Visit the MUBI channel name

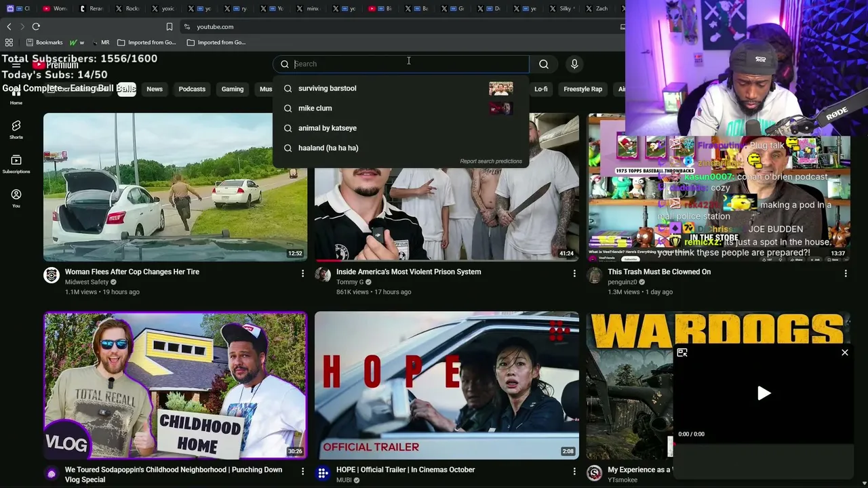[x=344, y=480]
